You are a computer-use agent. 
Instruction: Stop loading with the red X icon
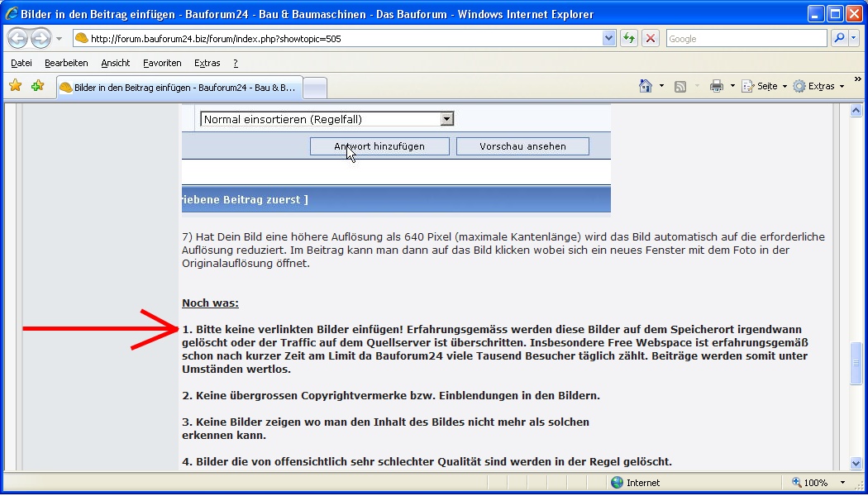coord(651,38)
